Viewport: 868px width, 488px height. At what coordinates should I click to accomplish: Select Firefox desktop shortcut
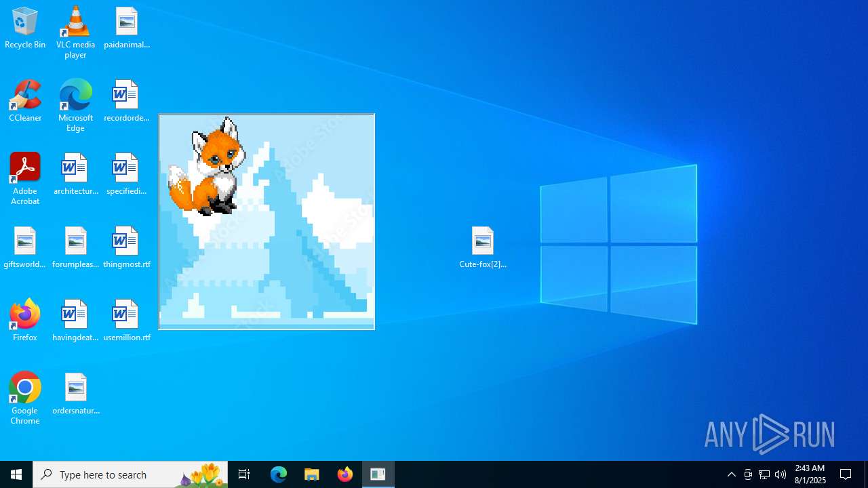(x=25, y=320)
